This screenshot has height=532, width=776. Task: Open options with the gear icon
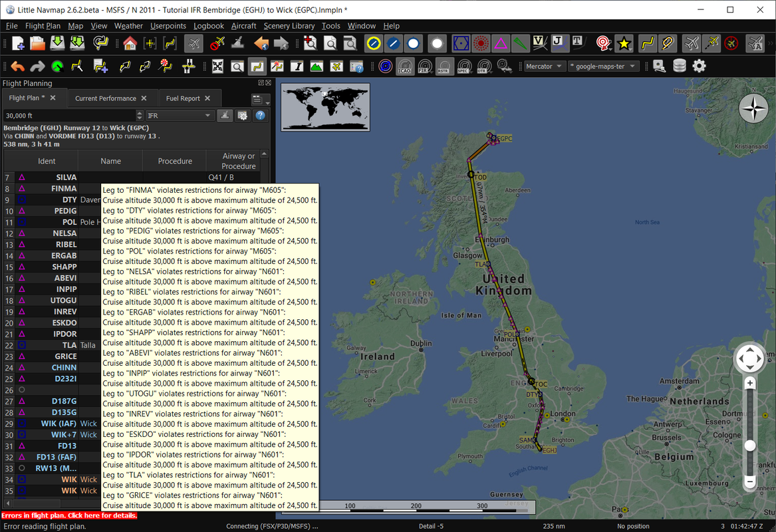700,66
